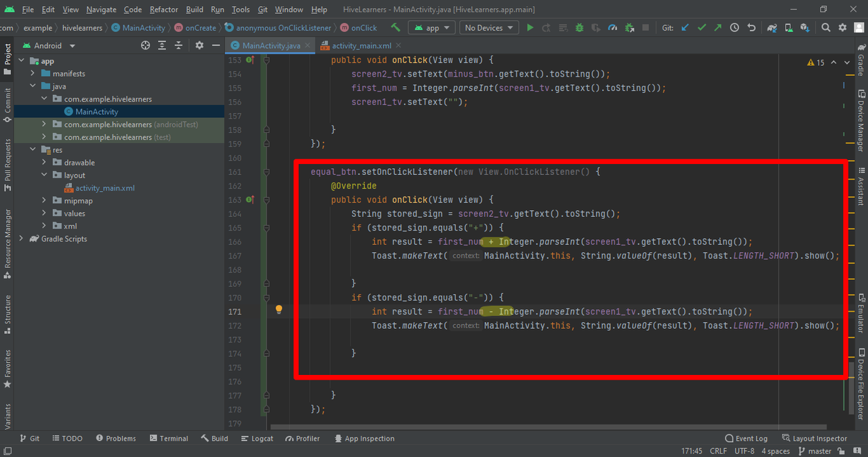868x457 pixels.
Task: Open the Build menu
Action: point(195,9)
